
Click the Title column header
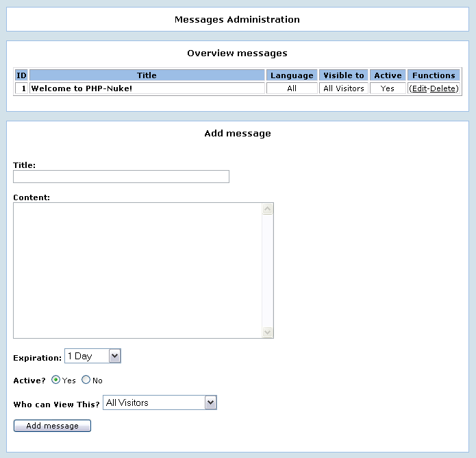147,75
